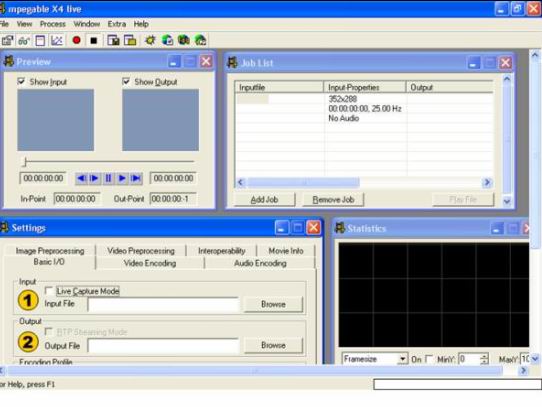Start encoding with the red record button
Screen dimensions: 542x407
pos(76,40)
